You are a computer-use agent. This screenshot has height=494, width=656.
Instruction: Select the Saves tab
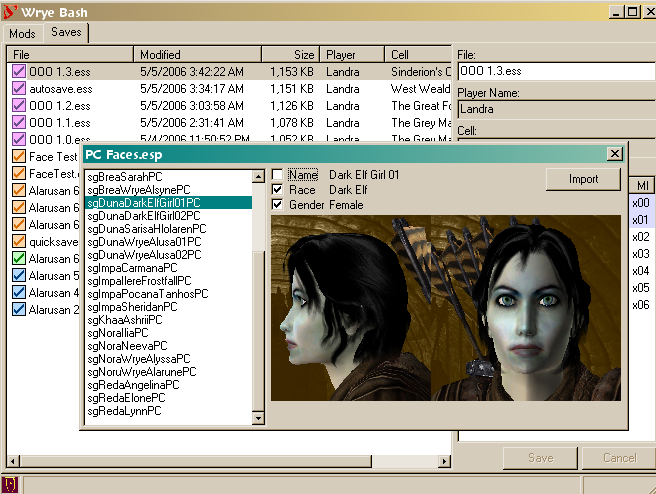coord(67,32)
